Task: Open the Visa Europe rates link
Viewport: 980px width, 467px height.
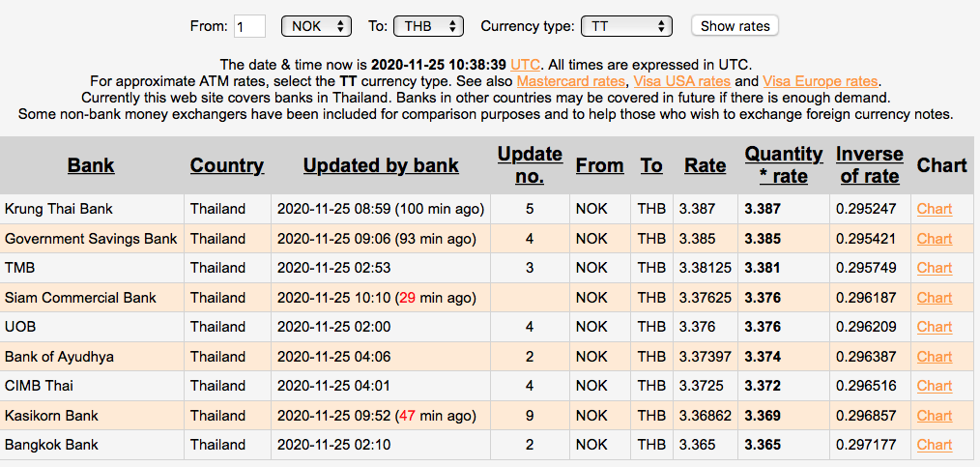Action: [x=820, y=81]
